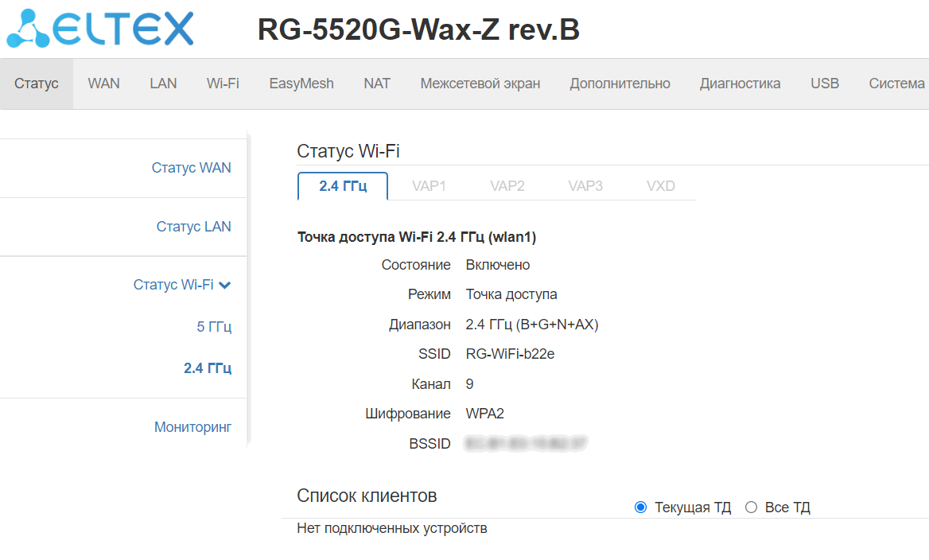Screen dimensions: 929x560
Task: Click the 2.4 ГГц (B+G+N+AX) value
Action: [532, 325]
